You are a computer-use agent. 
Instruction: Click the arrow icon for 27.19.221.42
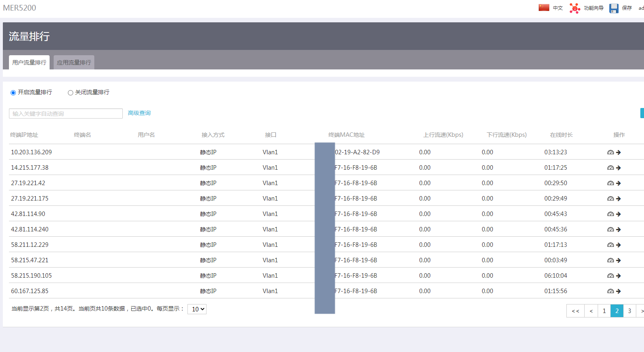(x=618, y=183)
